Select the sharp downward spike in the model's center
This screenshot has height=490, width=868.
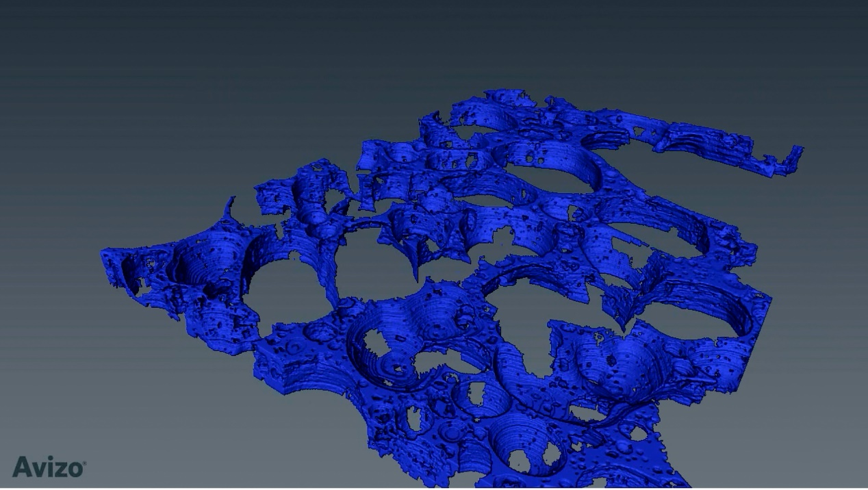coord(416,270)
